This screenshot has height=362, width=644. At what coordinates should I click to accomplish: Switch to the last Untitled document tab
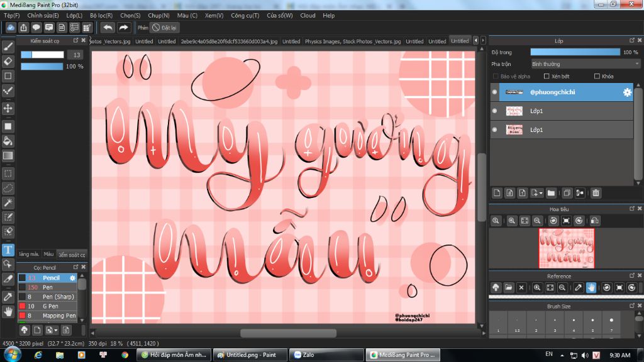[460, 41]
